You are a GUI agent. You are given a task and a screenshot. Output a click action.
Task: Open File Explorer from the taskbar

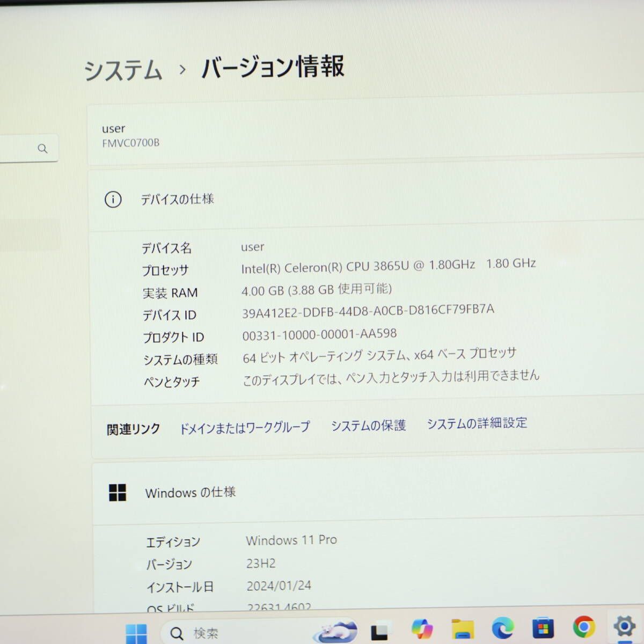point(463,628)
